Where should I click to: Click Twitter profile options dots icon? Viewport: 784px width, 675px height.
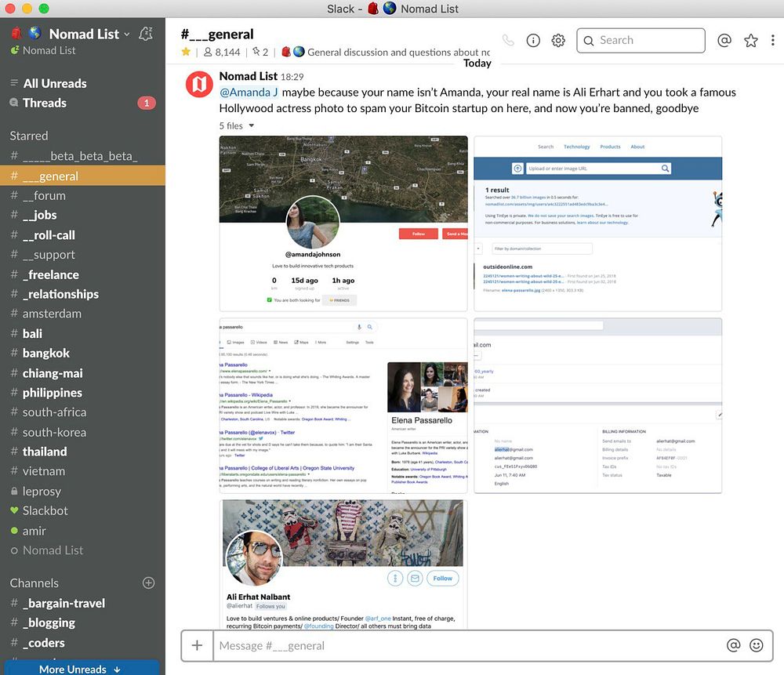click(395, 579)
